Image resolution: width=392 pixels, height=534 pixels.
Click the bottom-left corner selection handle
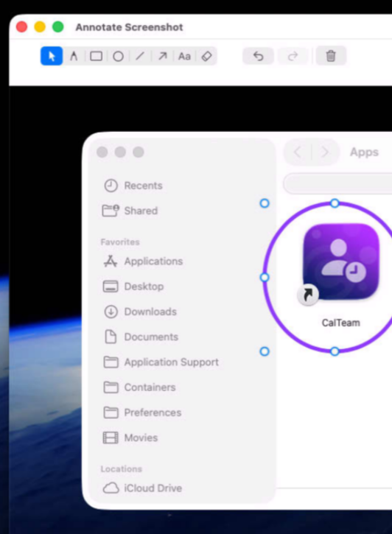(x=265, y=351)
